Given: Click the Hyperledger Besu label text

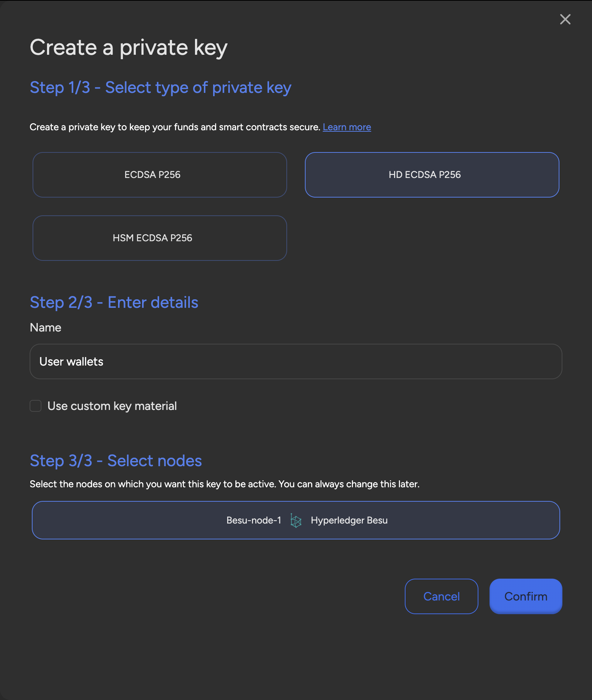Looking at the screenshot, I should (349, 520).
